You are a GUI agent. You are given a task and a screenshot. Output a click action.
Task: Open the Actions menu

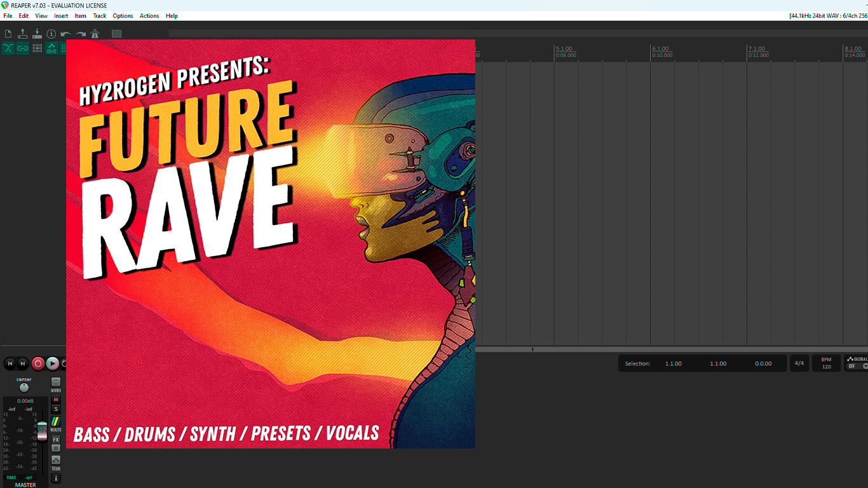[149, 16]
